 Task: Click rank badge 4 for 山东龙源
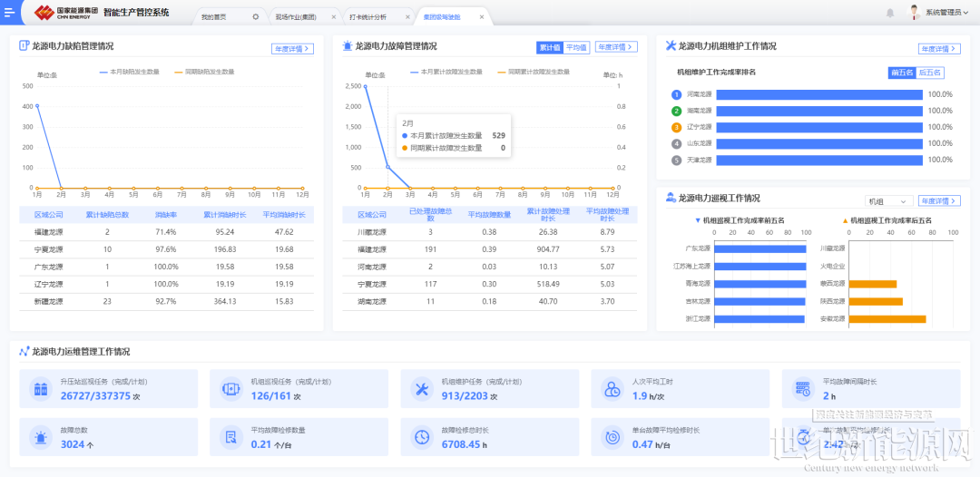tap(676, 143)
